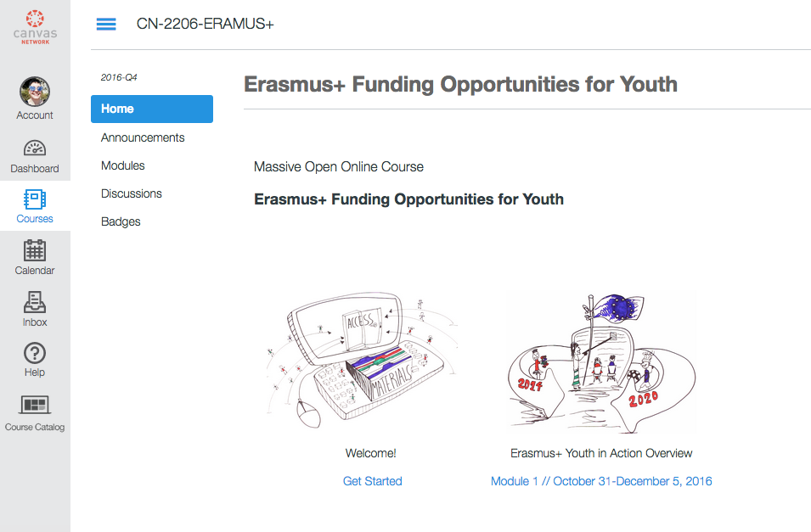Click the CN-2206-ERAMUS+ breadcrumb title
This screenshot has height=532, width=811.
pyautogui.click(x=206, y=24)
